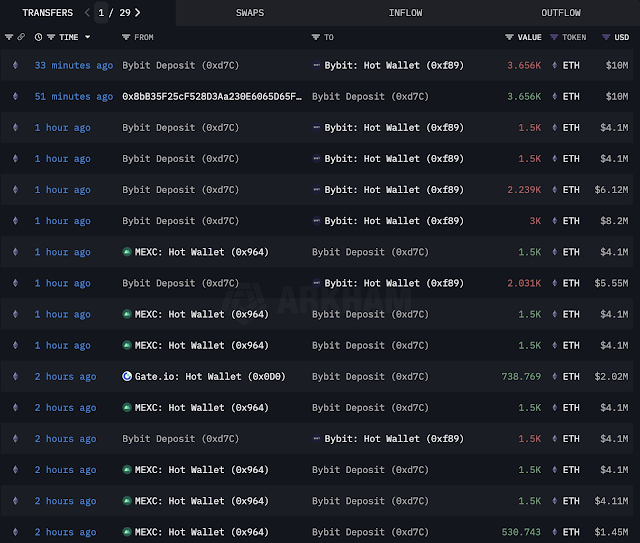Open the USD column filter
The height and width of the screenshot is (543, 640).
pos(606,37)
